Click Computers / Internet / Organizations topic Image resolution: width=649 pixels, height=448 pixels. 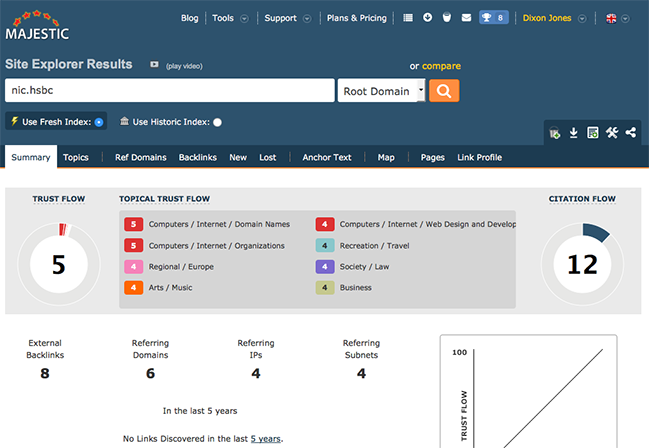[216, 246]
